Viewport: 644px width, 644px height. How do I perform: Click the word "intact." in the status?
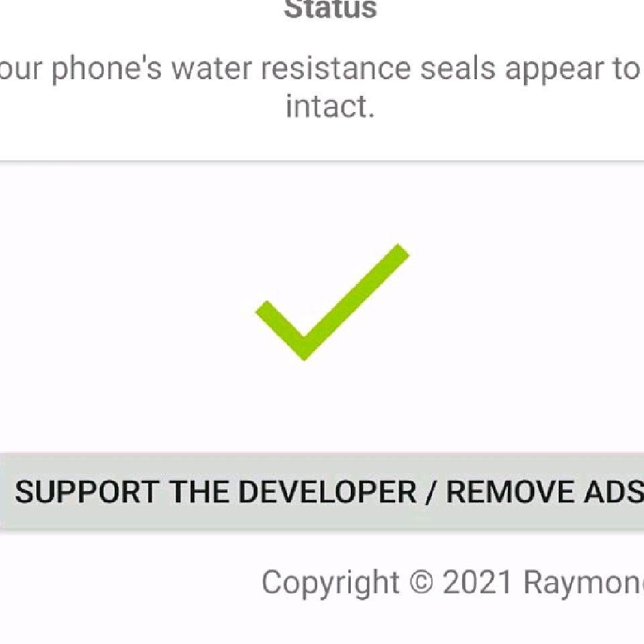[330, 106]
